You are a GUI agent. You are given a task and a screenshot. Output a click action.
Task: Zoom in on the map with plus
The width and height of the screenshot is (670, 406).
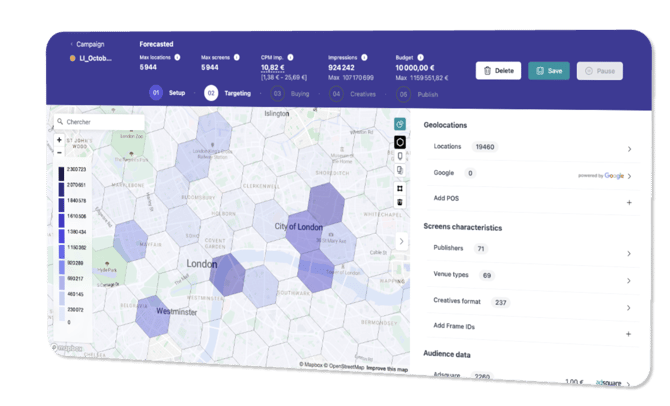59,141
